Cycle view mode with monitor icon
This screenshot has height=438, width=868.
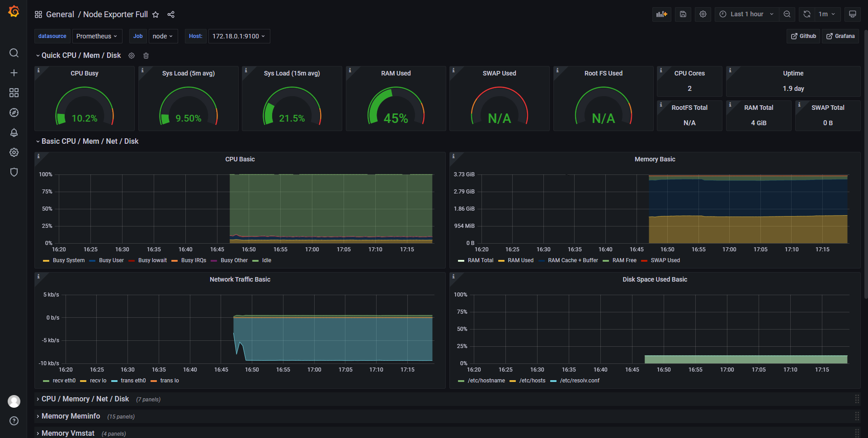pos(853,14)
